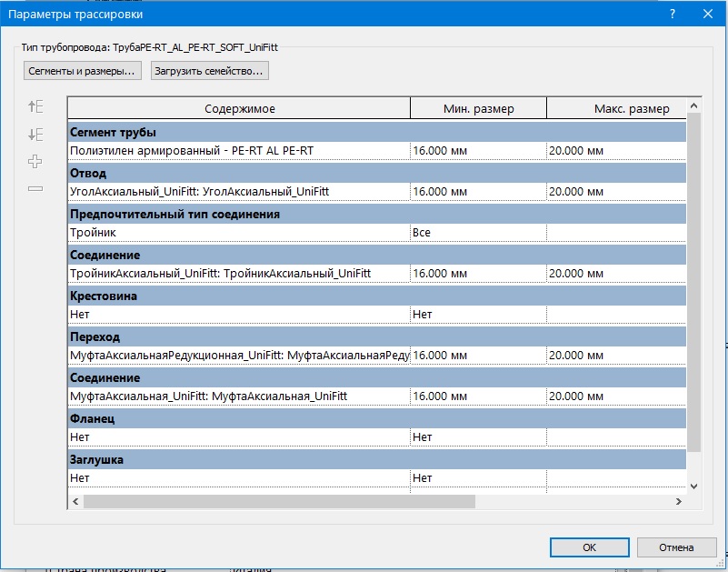Select the Тройник content cell

click(x=239, y=233)
